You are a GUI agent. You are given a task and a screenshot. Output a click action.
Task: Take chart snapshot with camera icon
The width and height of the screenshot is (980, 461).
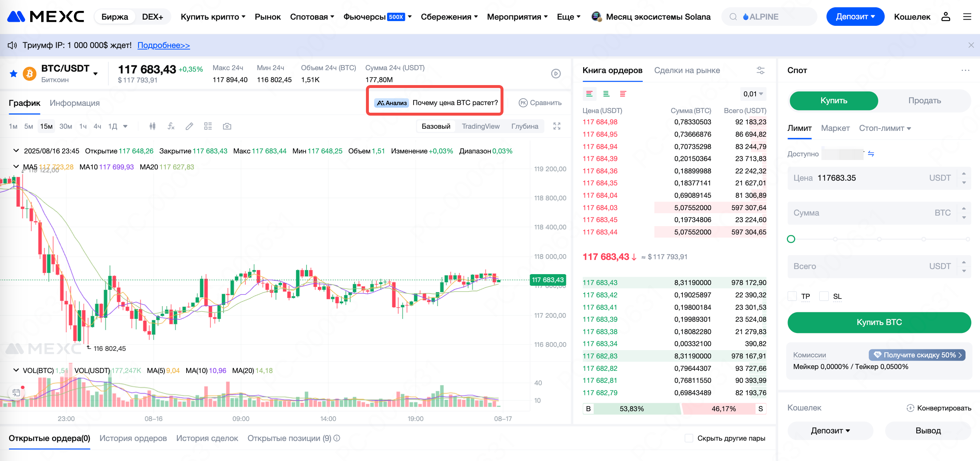227,126
